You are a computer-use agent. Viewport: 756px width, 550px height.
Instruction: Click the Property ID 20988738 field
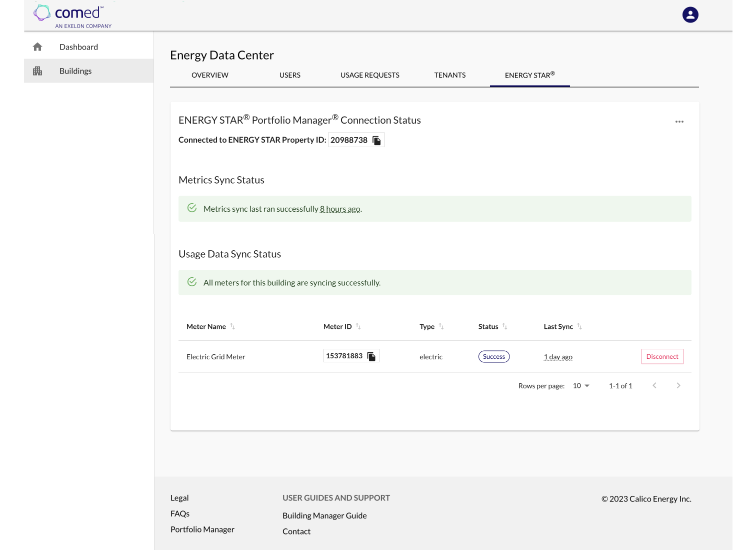[x=356, y=140]
